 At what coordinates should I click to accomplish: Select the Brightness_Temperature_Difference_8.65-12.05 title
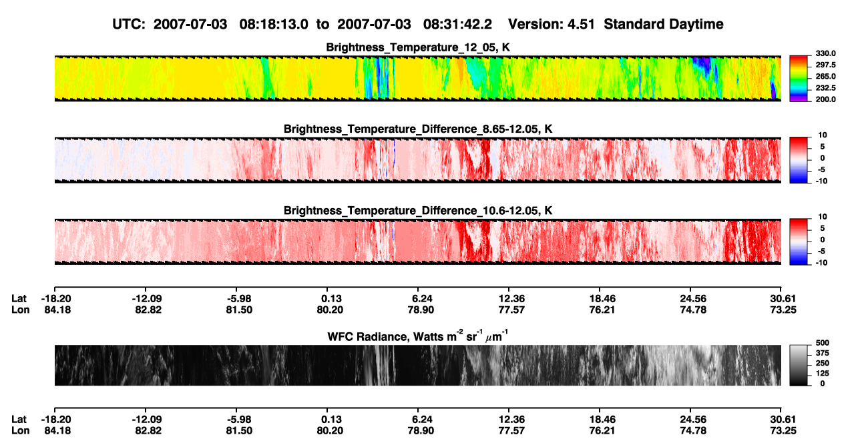419,129
